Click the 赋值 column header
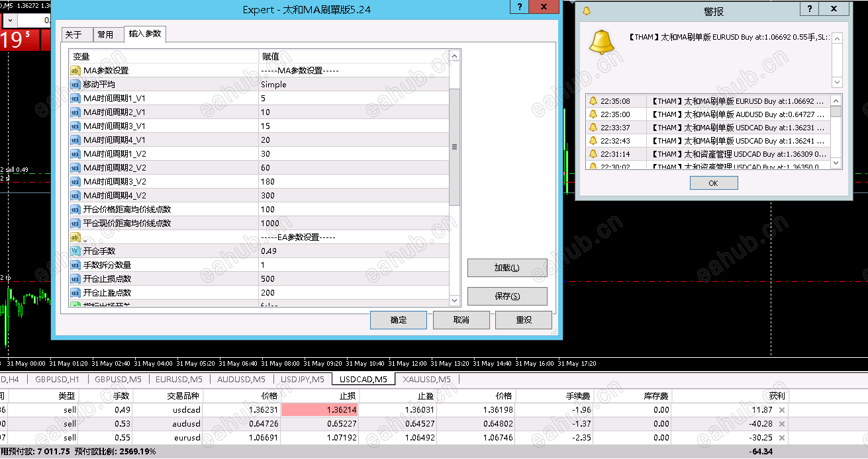This screenshot has width=868, height=459. click(x=354, y=57)
